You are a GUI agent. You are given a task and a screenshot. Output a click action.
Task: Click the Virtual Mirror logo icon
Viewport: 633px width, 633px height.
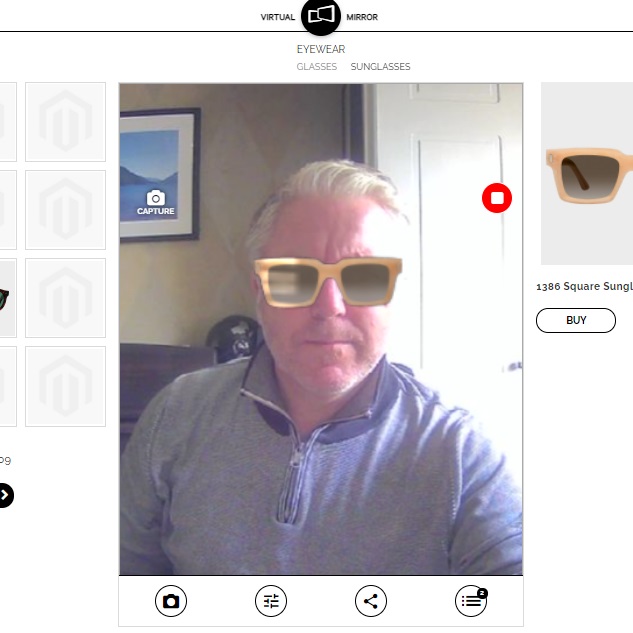(321, 16)
